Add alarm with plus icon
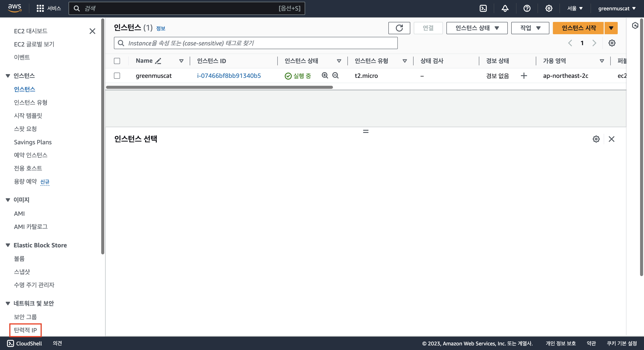644x350 pixels. coord(524,76)
